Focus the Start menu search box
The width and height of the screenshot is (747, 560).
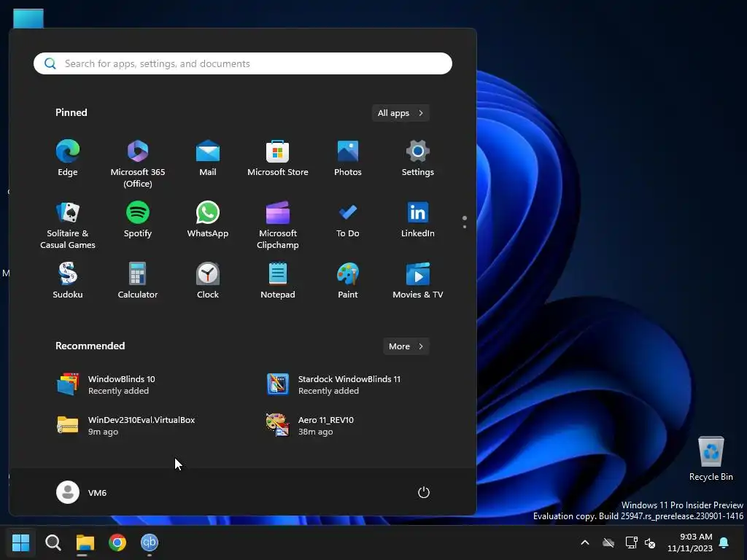click(243, 63)
